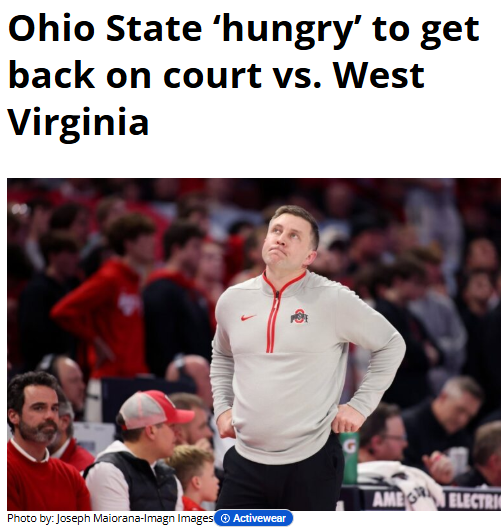Click the Ohio State logo on the pullover
Viewport: 504px width, 530px height.
coord(299,317)
